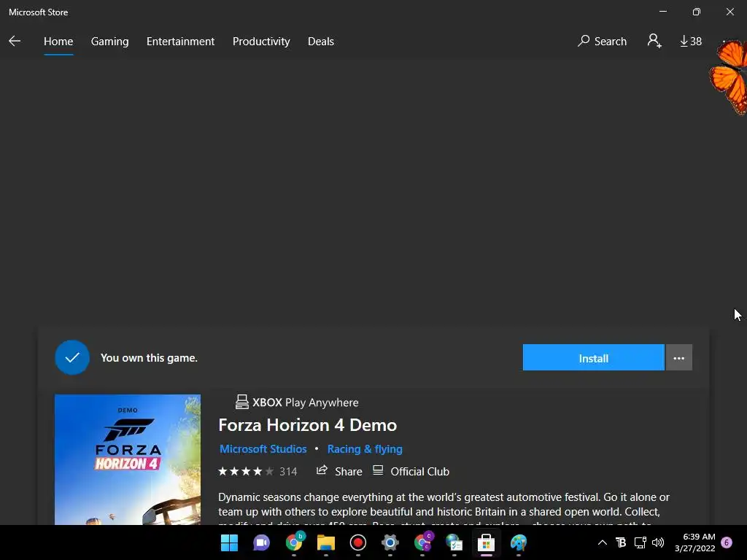Click the Official Club monitor icon
This screenshot has height=560, width=747.
378,470
